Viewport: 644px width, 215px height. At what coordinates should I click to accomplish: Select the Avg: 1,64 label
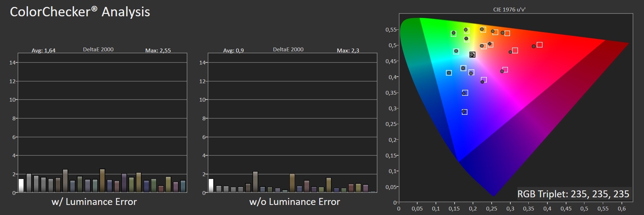[x=43, y=50]
